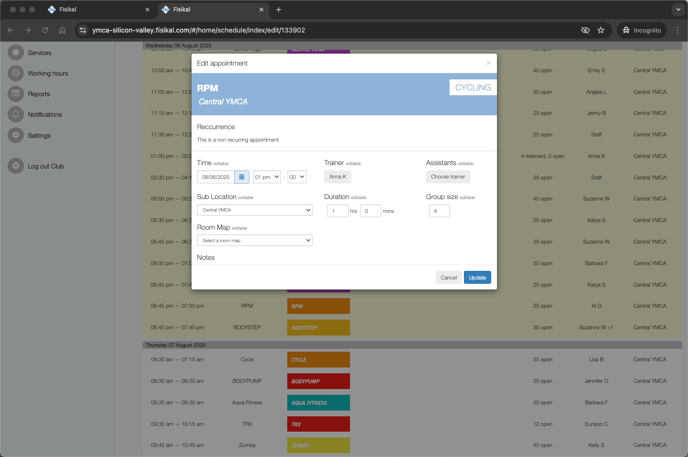688x457 pixels.
Task: Go back in browser history
Action: 11,30
